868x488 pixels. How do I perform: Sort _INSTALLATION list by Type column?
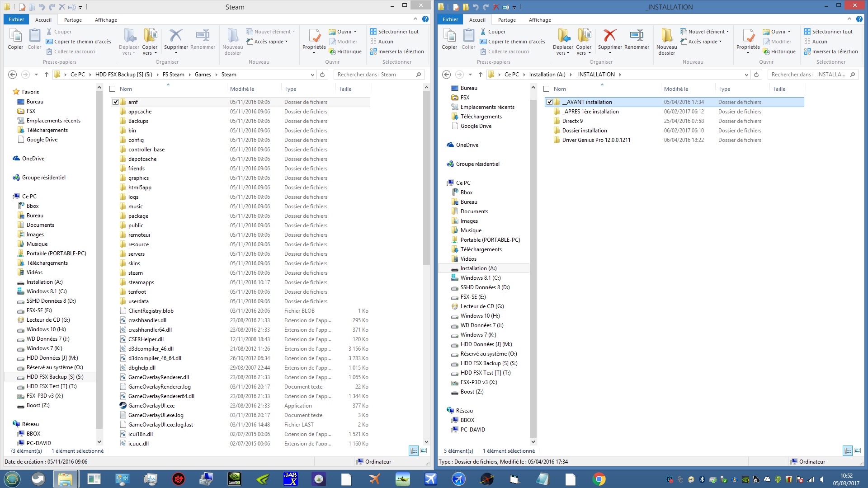click(741, 89)
